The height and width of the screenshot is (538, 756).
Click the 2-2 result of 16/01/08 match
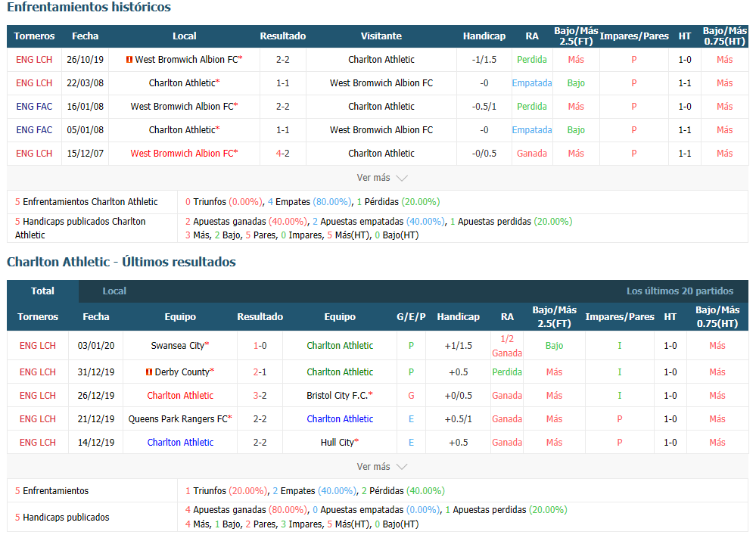pos(283,107)
